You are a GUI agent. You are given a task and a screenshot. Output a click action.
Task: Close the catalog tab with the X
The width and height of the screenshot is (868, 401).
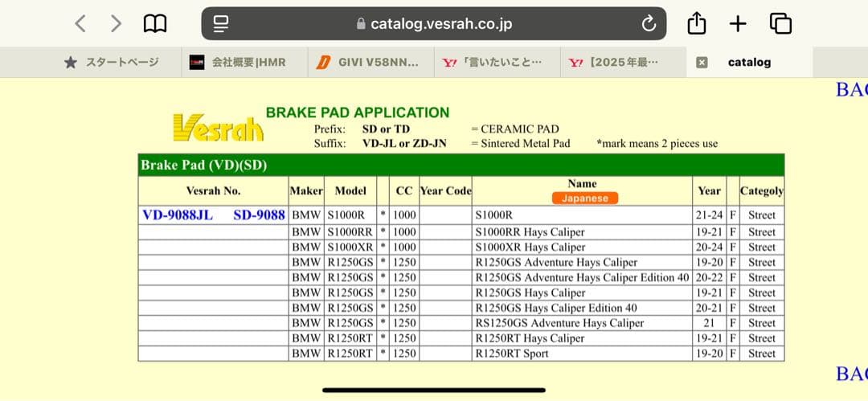click(702, 62)
